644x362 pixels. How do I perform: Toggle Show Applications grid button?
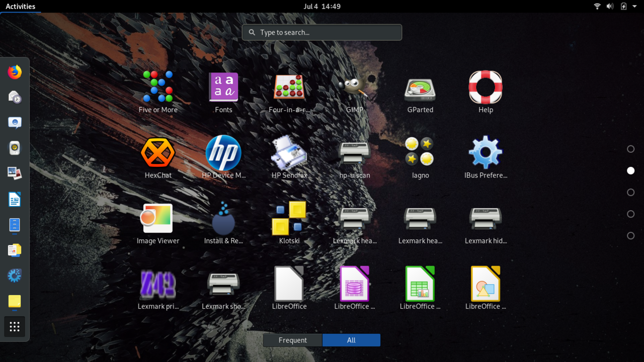[x=15, y=327]
